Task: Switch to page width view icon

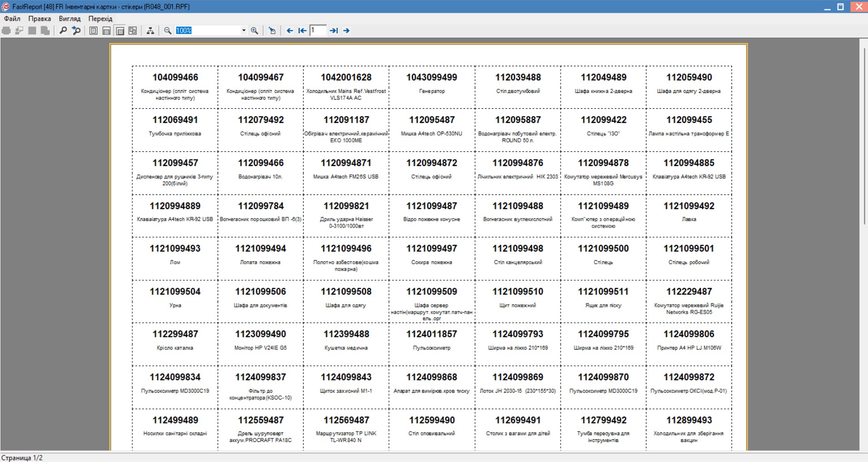Action: pos(107,30)
